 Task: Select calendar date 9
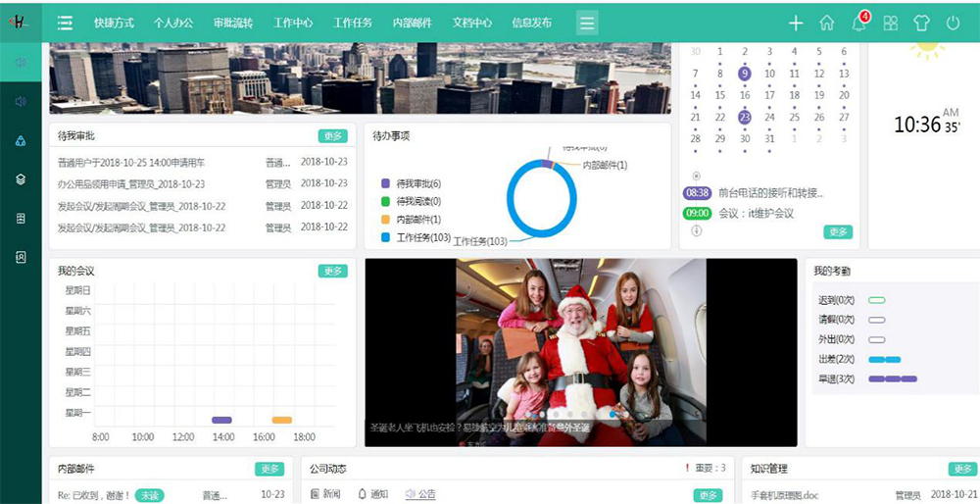[x=745, y=74]
